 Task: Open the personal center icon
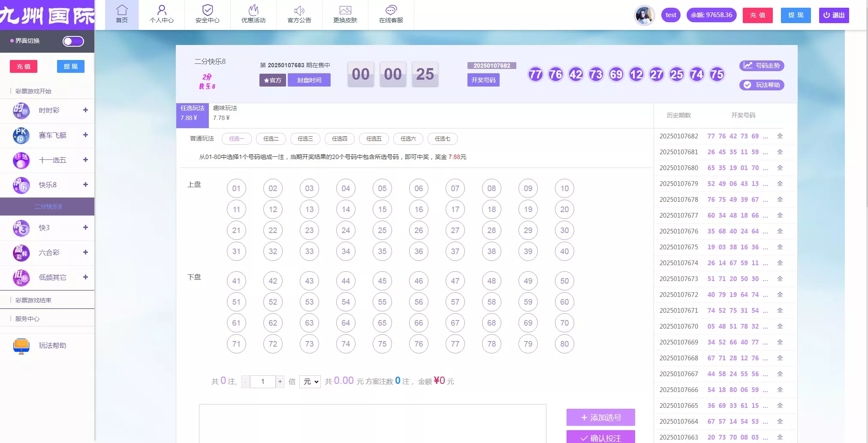click(x=162, y=10)
